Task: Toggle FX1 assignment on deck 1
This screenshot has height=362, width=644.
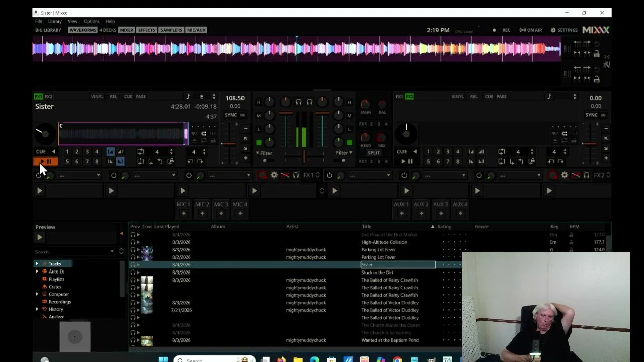Action: (x=38, y=96)
